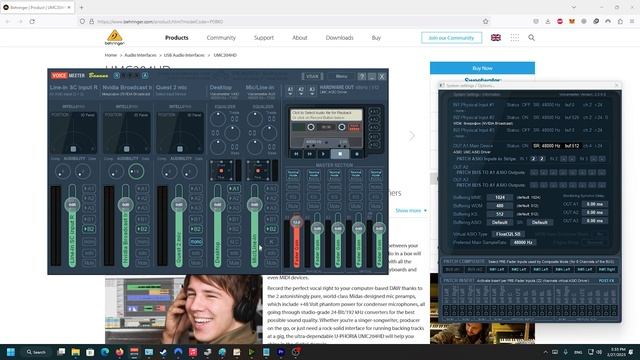Fast-forward the Voicemeeter cassette player
Screen dimensions: 640x360
[x=310, y=154]
